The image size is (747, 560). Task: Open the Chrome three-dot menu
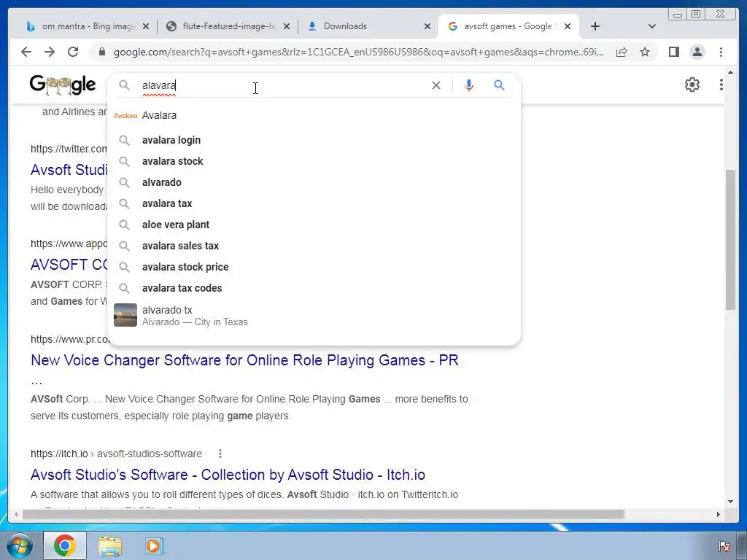pyautogui.click(x=721, y=52)
